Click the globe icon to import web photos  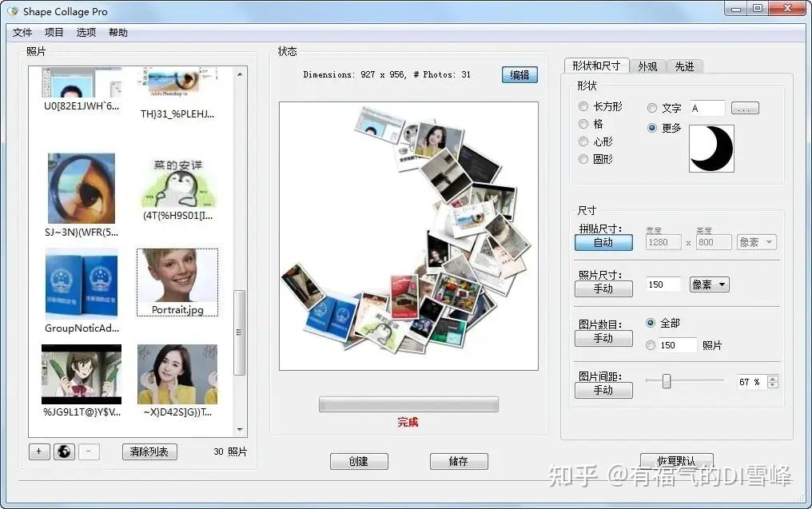(63, 451)
